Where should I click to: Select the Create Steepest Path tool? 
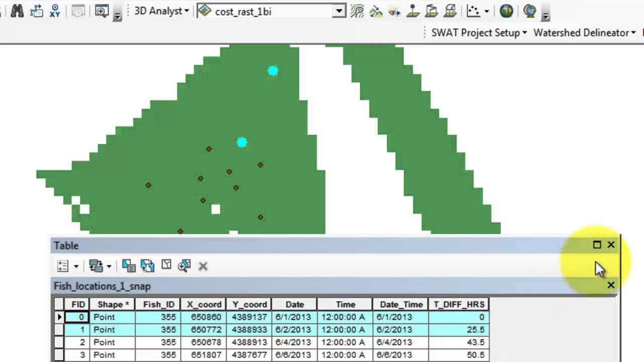376,11
